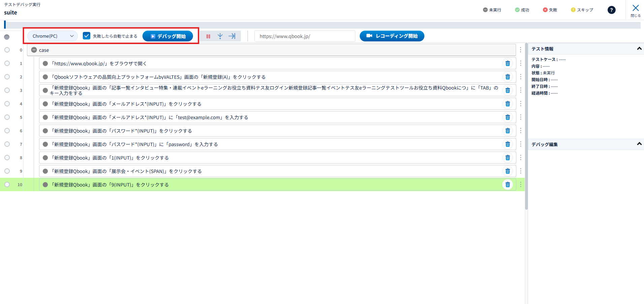
Task: Delete step 5 using trash icon
Action: pyautogui.click(x=507, y=117)
